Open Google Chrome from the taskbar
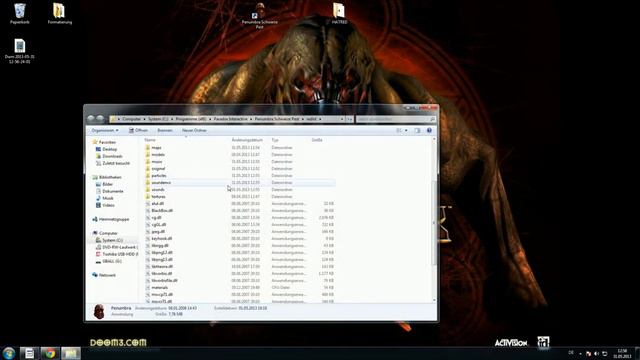Screen dimensions: 640x360 50,353
